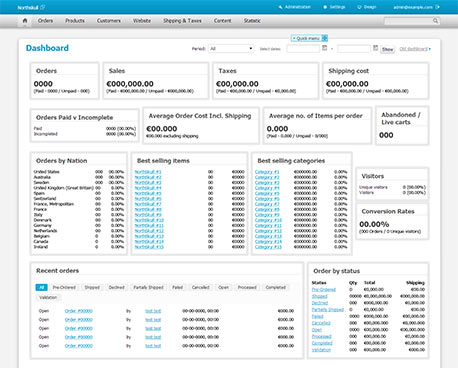Click the admin@example.com account link
Screen dimensions: 458x368
pos(413,7)
